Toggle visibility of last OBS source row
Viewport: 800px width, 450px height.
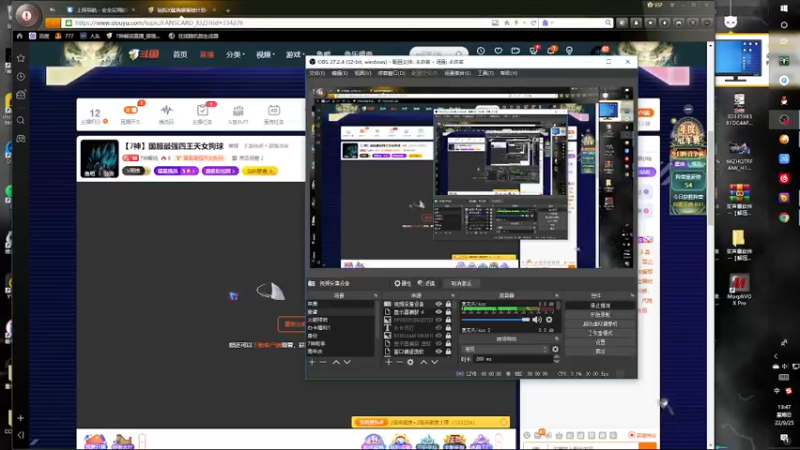(x=439, y=352)
